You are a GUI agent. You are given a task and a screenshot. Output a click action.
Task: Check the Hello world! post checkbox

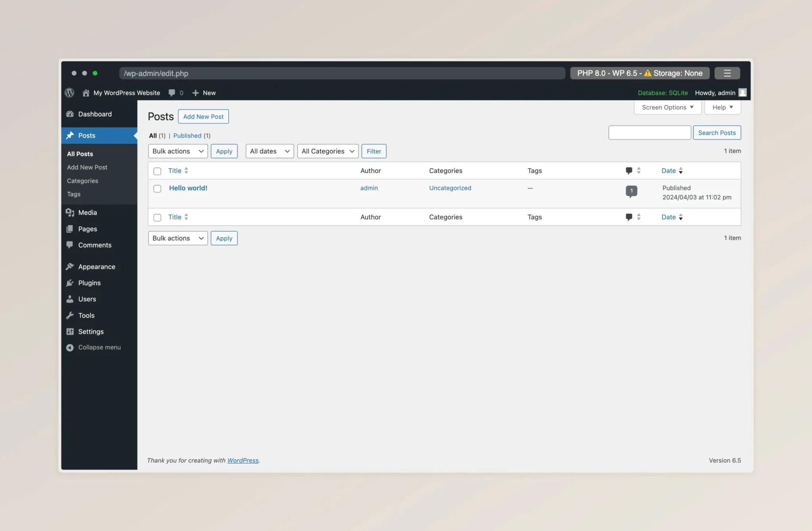[x=157, y=189]
